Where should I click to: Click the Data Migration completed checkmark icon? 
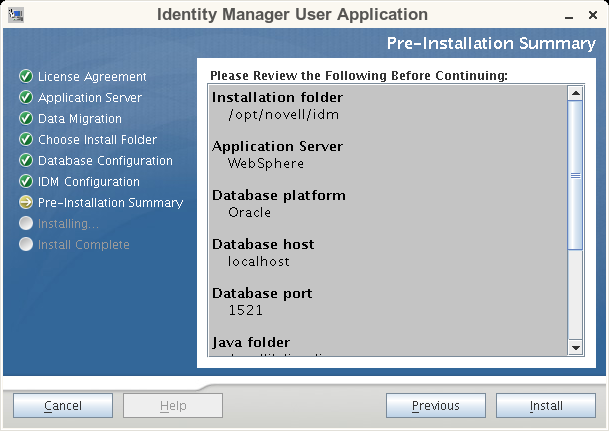(26, 119)
